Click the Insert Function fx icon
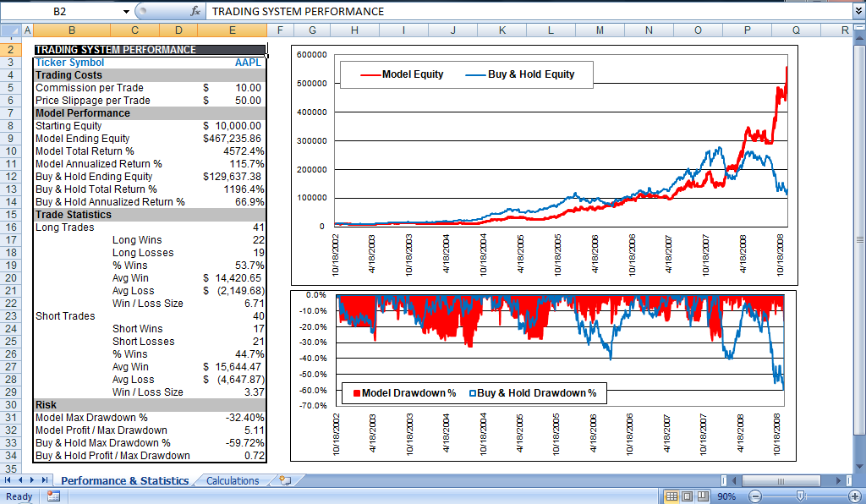Screen dimensions: 866x504 coord(195,11)
